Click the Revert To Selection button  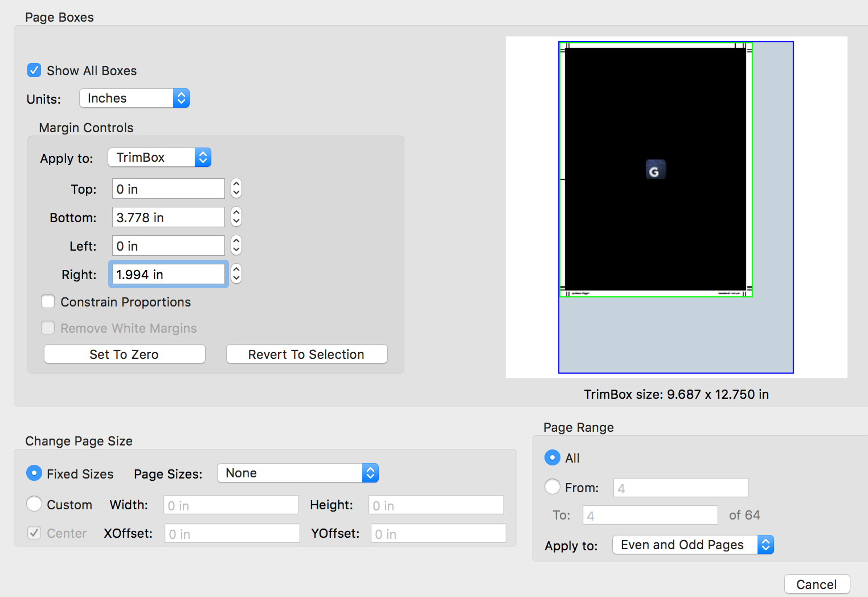click(x=307, y=354)
